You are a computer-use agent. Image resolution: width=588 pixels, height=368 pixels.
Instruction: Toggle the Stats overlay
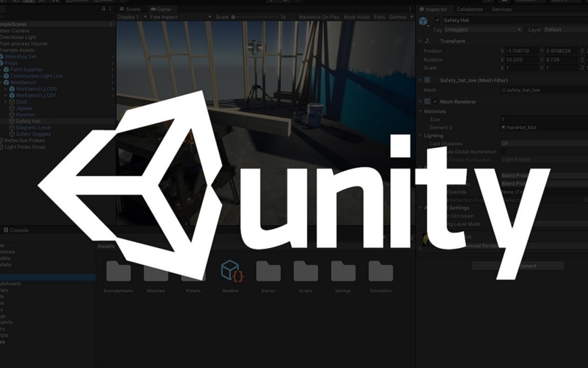click(x=379, y=17)
